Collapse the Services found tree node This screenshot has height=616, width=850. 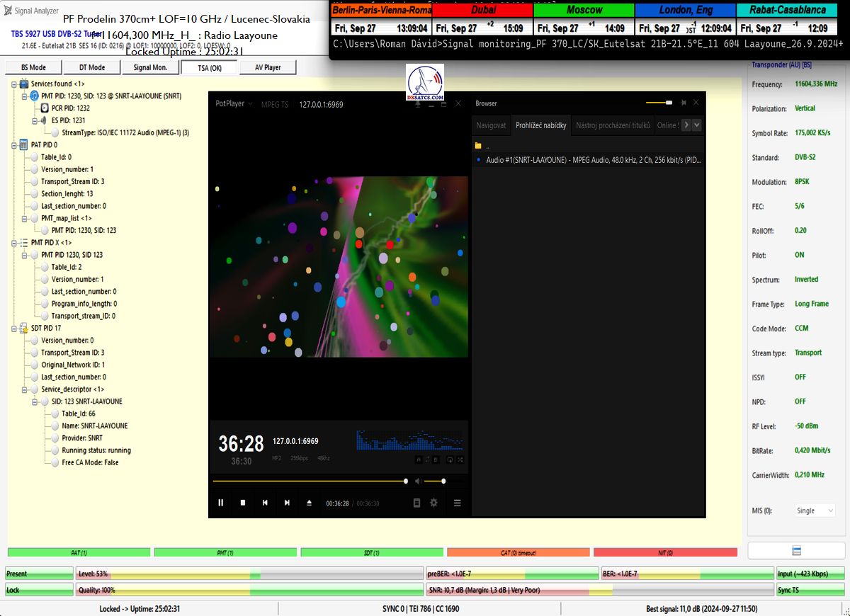click(15, 84)
